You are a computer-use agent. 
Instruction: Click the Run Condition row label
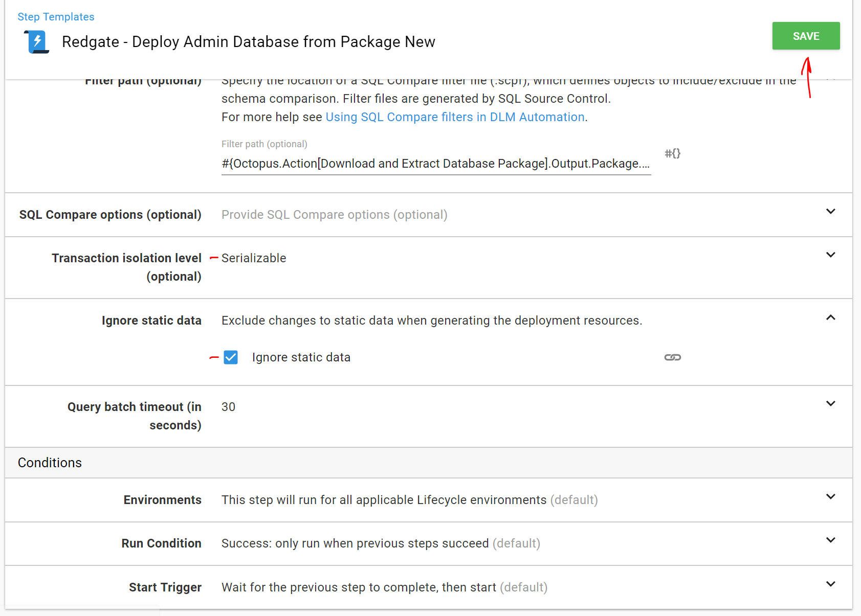(x=161, y=543)
